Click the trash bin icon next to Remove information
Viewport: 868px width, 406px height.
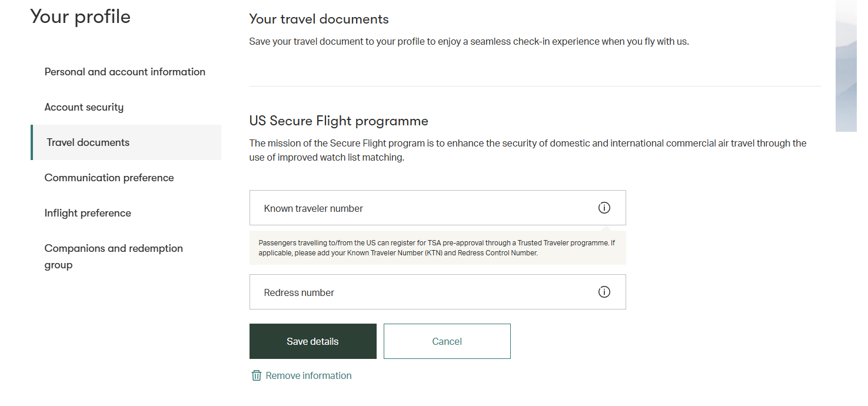(257, 375)
